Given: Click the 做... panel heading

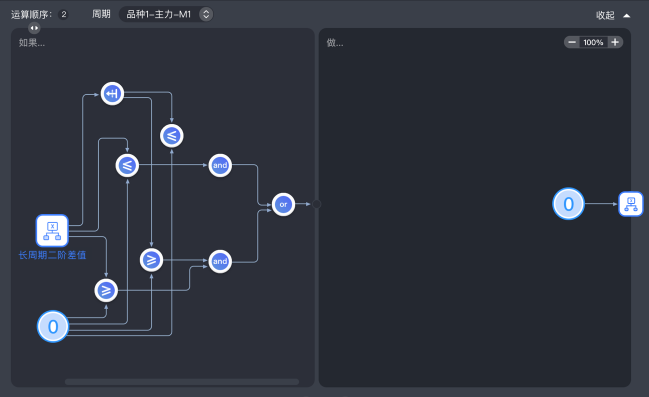Looking at the screenshot, I should (x=335, y=43).
